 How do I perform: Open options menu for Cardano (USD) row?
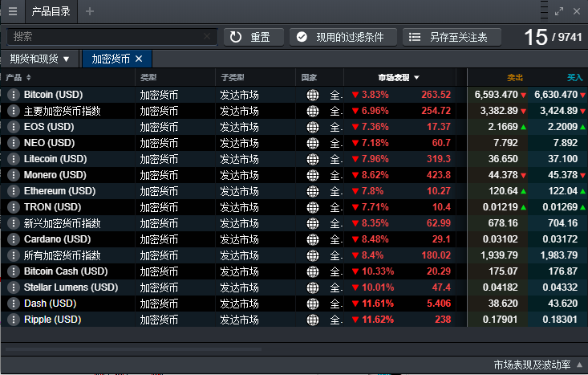point(14,239)
